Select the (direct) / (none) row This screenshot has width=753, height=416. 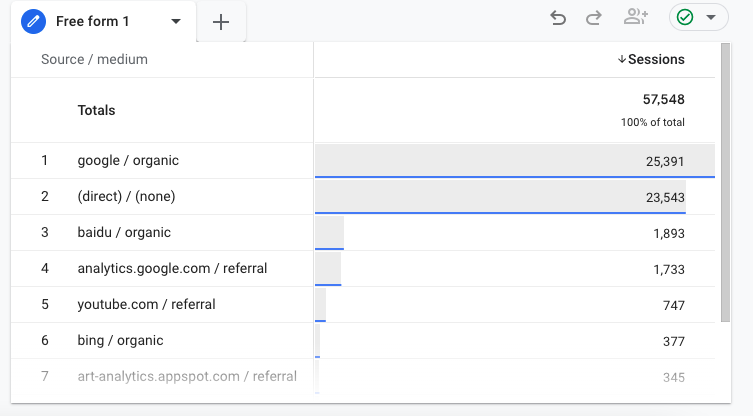(363, 196)
